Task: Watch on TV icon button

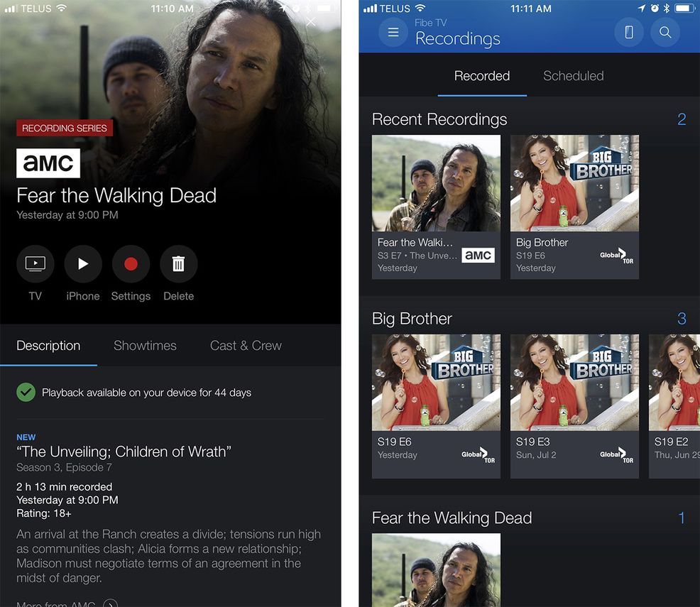Action: (x=35, y=264)
